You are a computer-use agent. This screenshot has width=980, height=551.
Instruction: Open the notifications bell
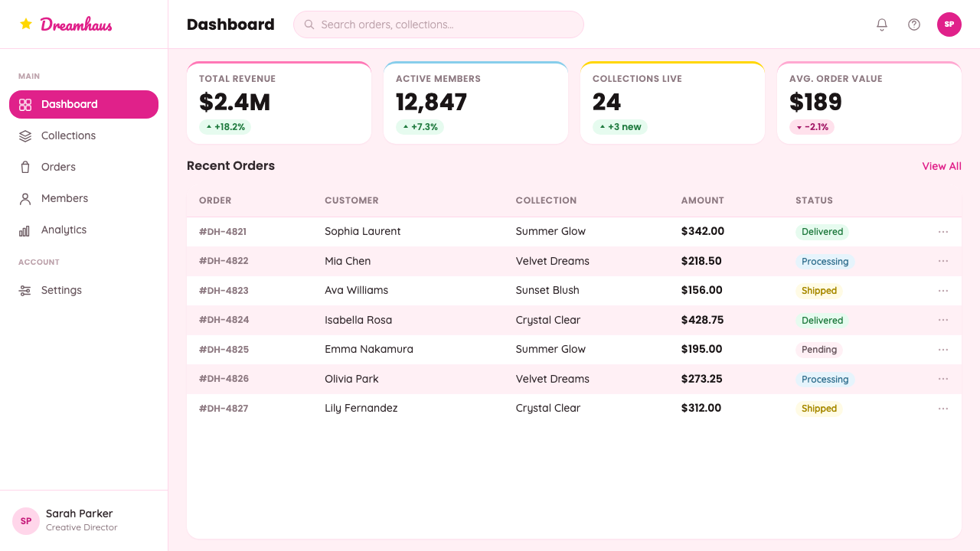[882, 24]
